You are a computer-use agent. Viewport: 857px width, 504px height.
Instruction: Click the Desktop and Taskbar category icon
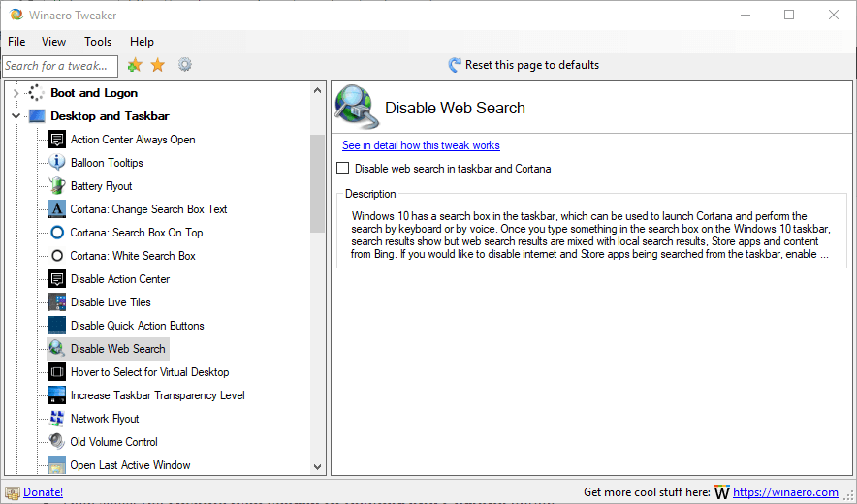coord(37,116)
